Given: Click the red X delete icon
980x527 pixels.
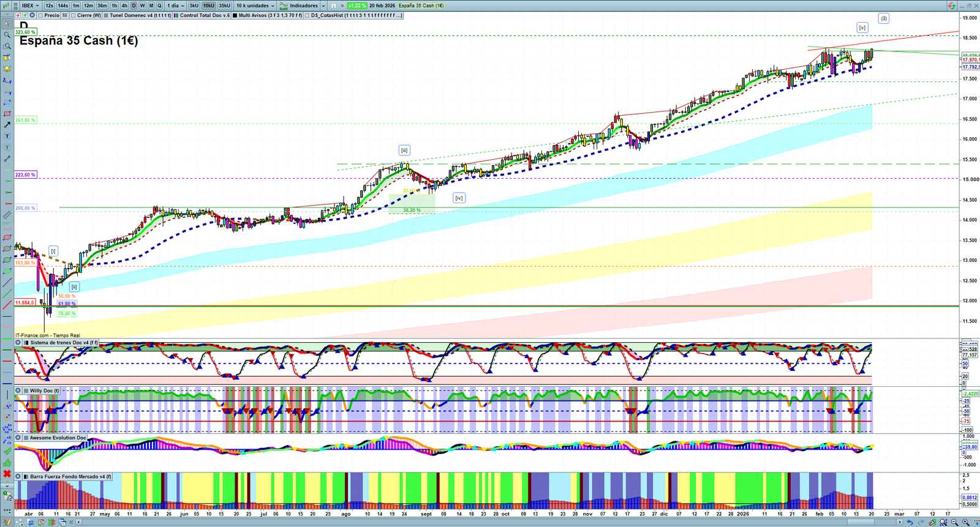Looking at the screenshot, I should 7,474.
